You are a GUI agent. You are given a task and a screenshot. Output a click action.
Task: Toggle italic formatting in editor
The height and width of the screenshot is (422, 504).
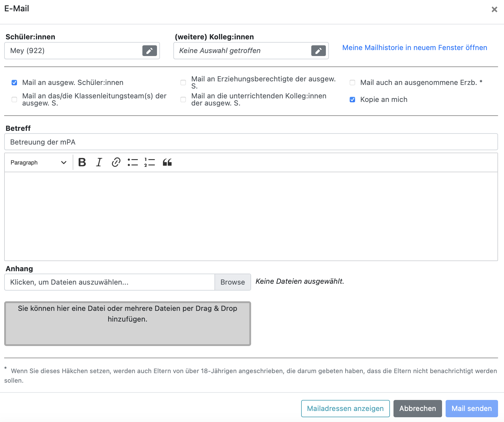point(99,162)
